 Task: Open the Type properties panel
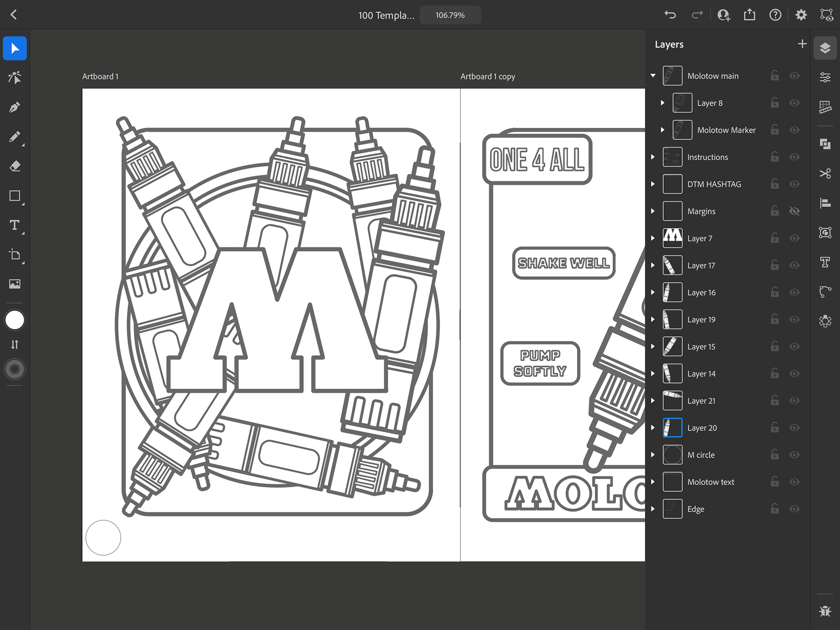pyautogui.click(x=825, y=262)
